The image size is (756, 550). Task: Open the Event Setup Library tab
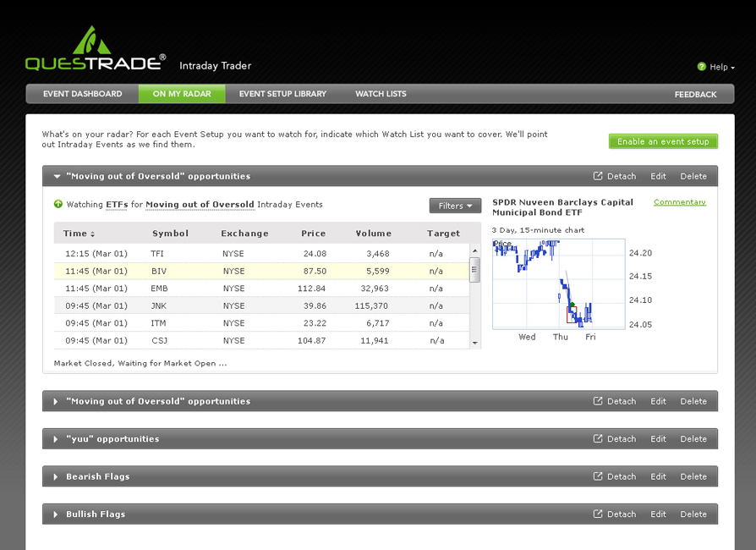click(x=282, y=94)
